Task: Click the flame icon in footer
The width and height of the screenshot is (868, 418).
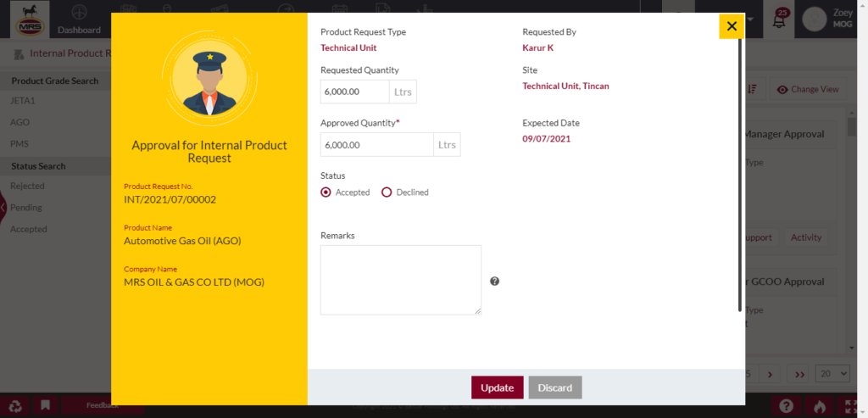Action: pyautogui.click(x=820, y=406)
